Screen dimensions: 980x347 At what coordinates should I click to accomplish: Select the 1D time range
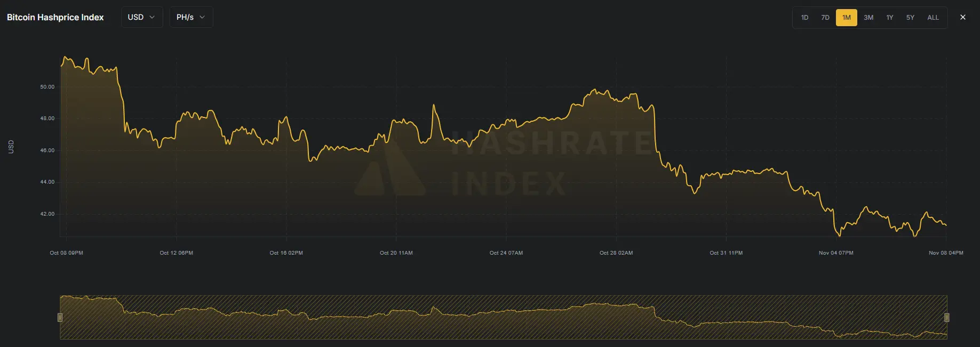pos(804,18)
